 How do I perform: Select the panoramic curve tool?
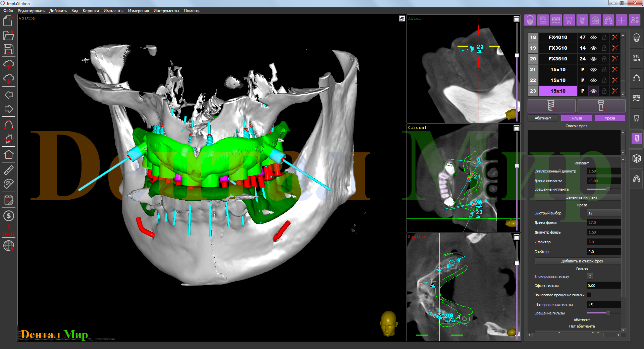point(8,125)
